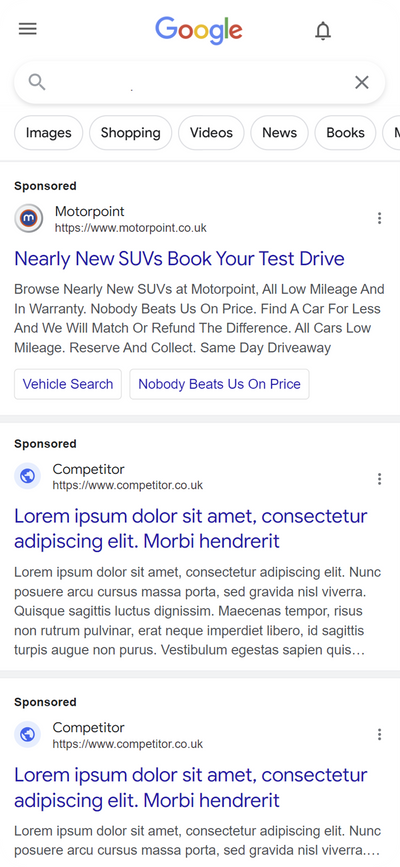Screen dimensions: 400x867
Task: Select the News filter
Action: (279, 133)
